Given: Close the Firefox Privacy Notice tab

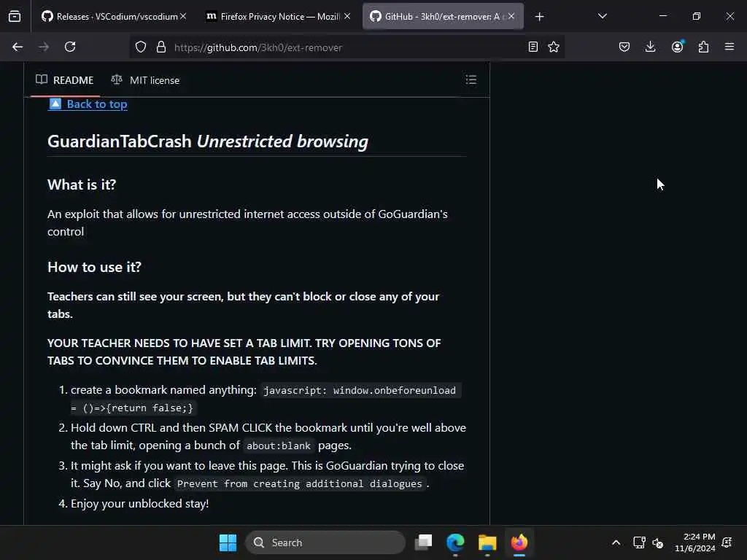Looking at the screenshot, I should click(347, 16).
